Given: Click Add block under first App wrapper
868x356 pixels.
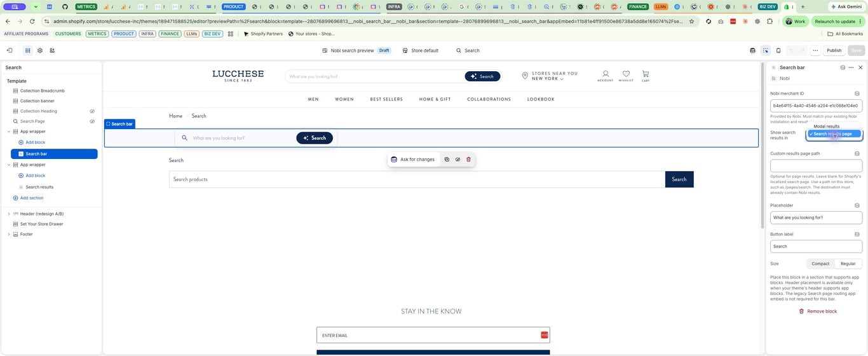Looking at the screenshot, I should [32, 142].
